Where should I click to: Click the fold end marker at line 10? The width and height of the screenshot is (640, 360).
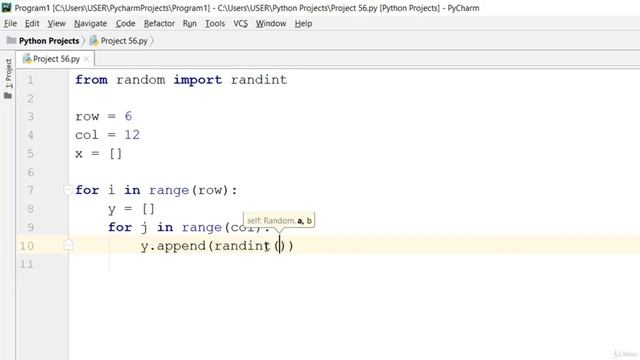click(x=68, y=245)
